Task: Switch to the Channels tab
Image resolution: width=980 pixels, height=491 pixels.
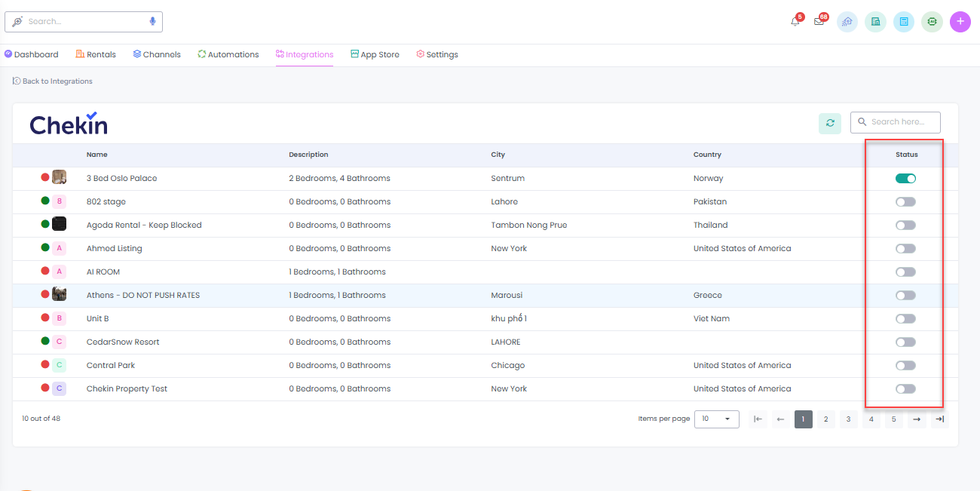Action: (x=157, y=54)
